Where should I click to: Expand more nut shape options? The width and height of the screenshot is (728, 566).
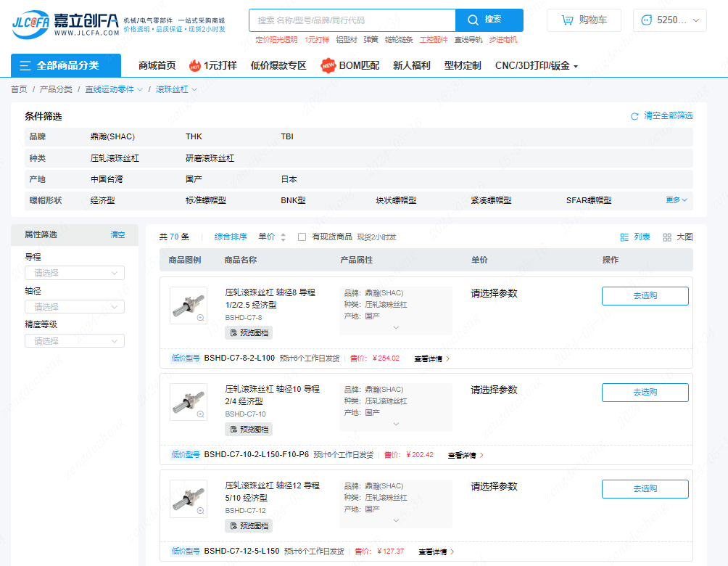[677, 200]
